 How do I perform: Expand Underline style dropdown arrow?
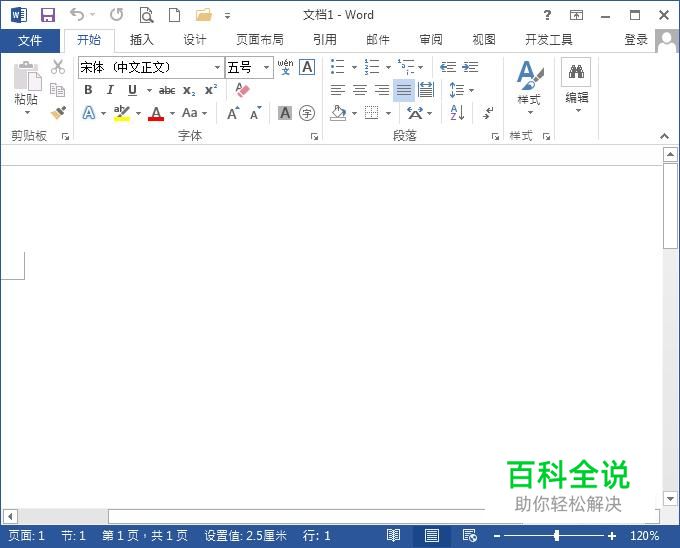coord(149,90)
